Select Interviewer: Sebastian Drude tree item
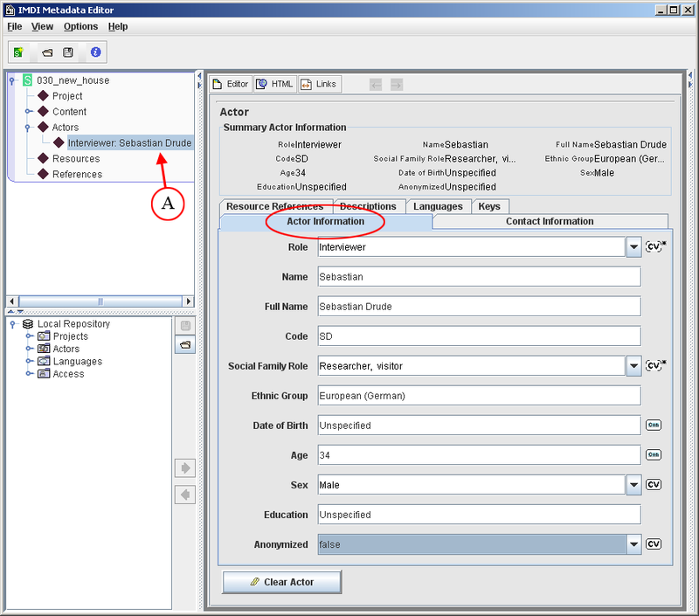 coord(129,142)
